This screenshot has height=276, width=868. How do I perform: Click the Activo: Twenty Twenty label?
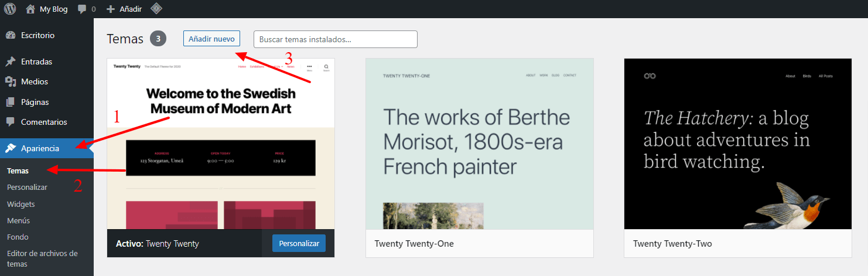158,243
